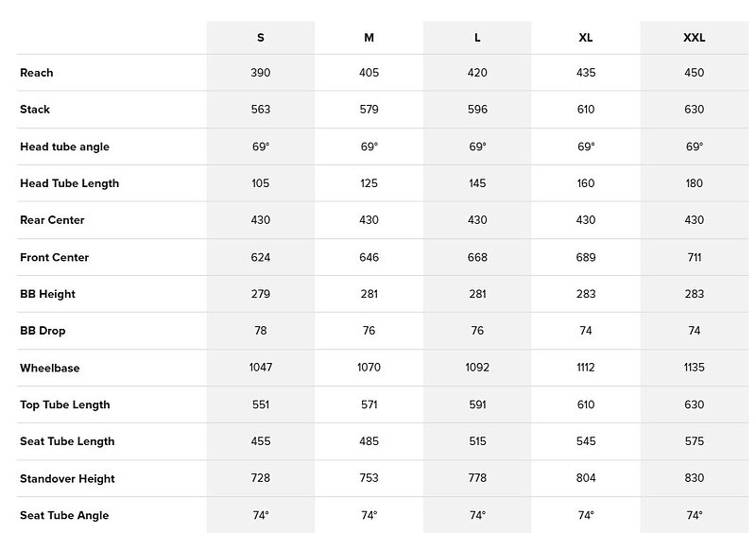Viewport: 756px width, 533px height.
Task: Click the Head tube angle row label
Action: [x=64, y=146]
